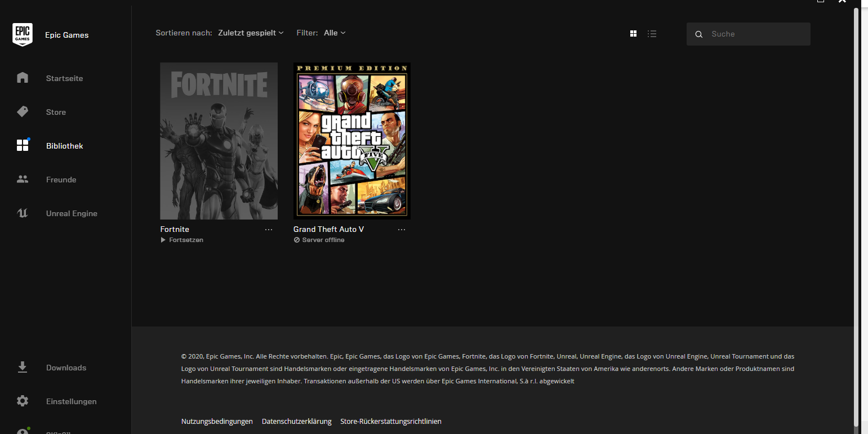Open the Store-Rückerstattungsrichtlinien link
This screenshot has height=434, width=868.
391,421
